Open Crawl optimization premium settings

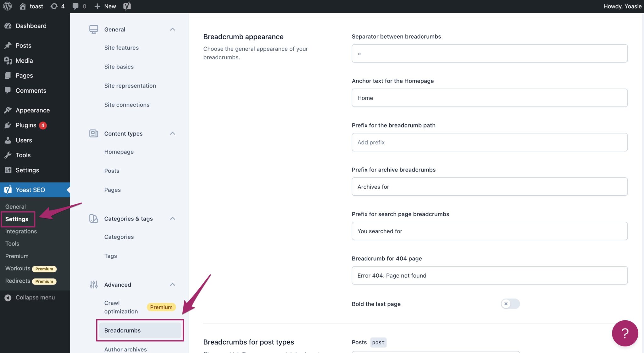click(x=121, y=307)
